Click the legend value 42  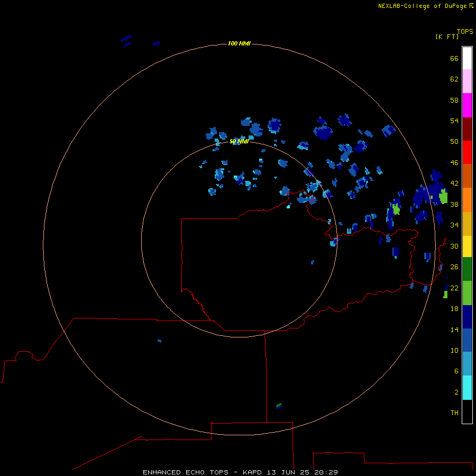pyautogui.click(x=454, y=184)
